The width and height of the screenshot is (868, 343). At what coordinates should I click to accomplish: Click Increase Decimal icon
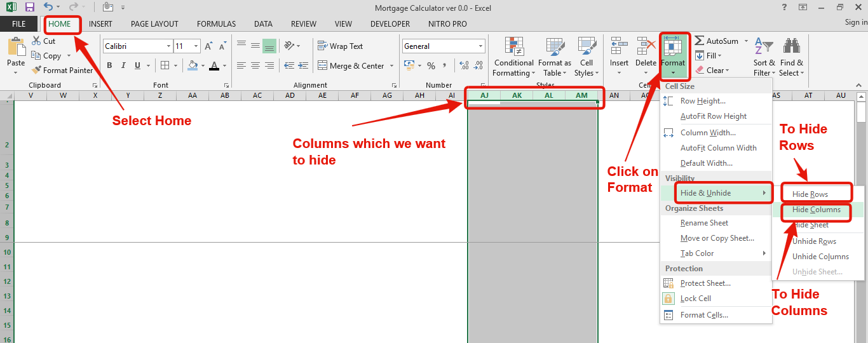(x=464, y=65)
